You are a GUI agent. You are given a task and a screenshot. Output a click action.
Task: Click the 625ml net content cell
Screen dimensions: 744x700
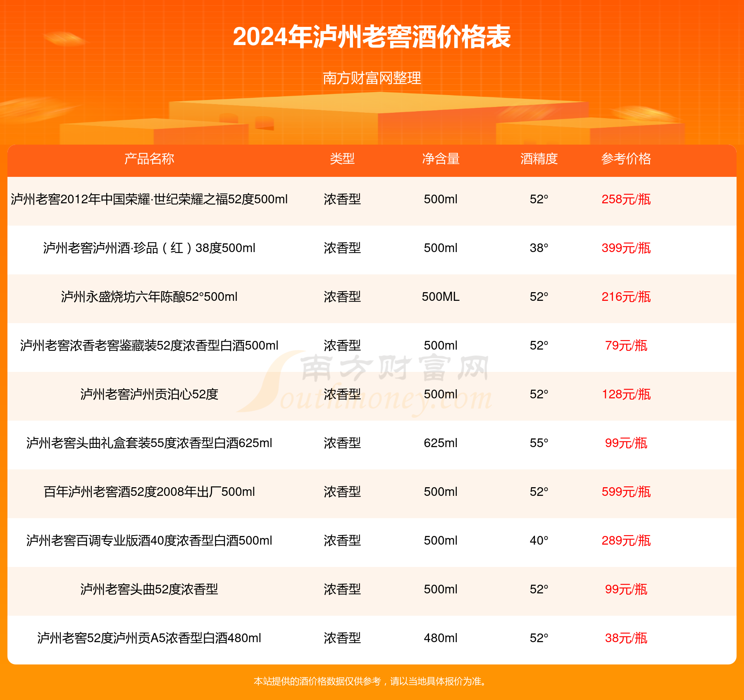click(441, 443)
